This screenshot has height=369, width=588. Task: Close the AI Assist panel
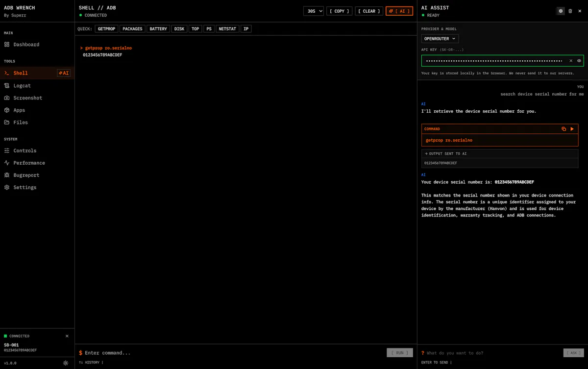pyautogui.click(x=580, y=11)
